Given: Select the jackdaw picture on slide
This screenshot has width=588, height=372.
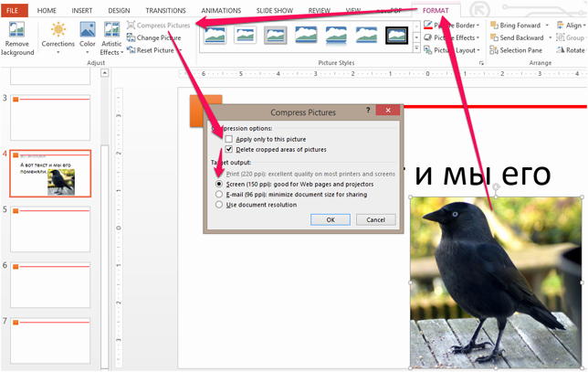Looking at the screenshot, I should (x=496, y=282).
